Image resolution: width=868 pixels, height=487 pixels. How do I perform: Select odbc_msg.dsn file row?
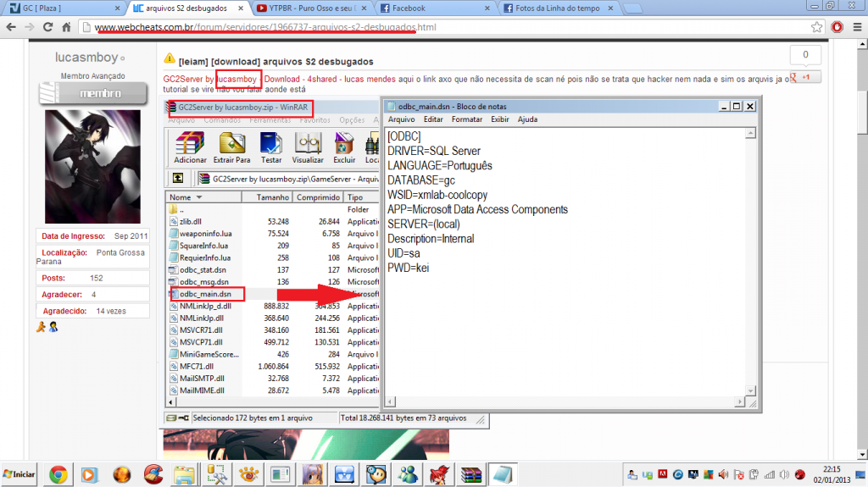[x=272, y=282]
